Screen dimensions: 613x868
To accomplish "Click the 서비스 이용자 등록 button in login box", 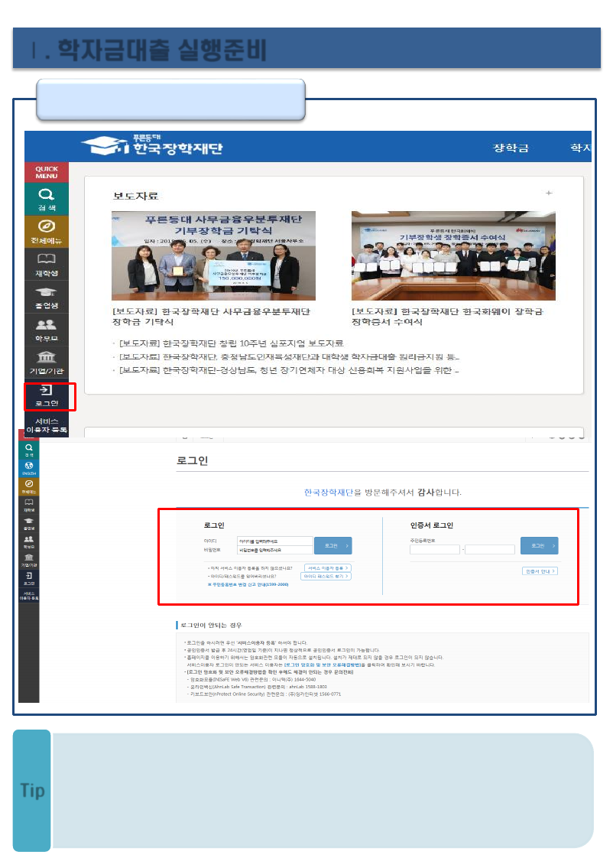I will pyautogui.click(x=328, y=568).
